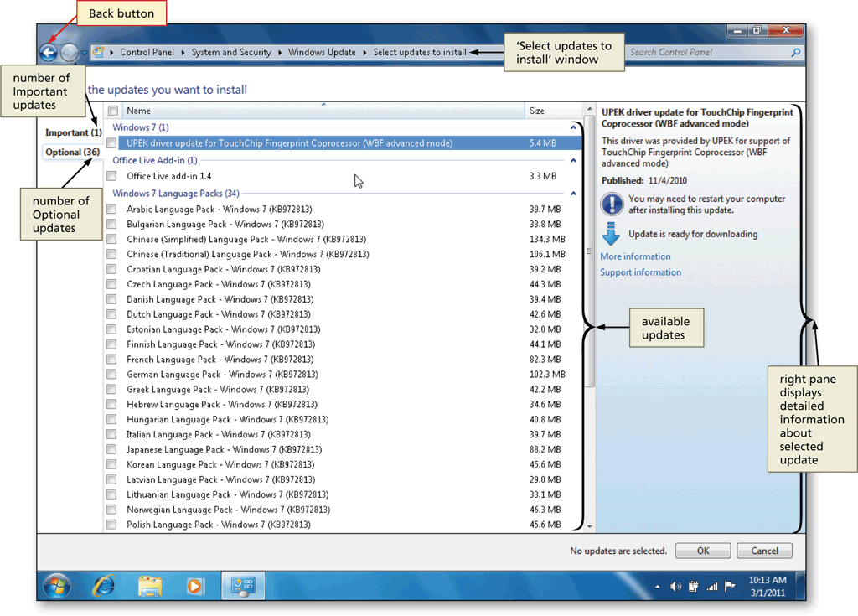Click the Cancel button
Image resolution: width=858 pixels, height=616 pixels.
coord(764,551)
